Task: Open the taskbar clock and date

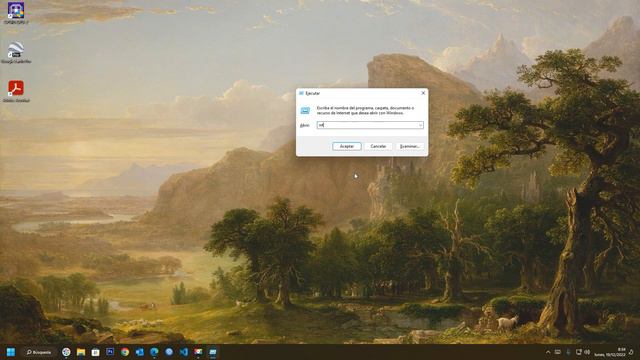Action: tap(610, 352)
